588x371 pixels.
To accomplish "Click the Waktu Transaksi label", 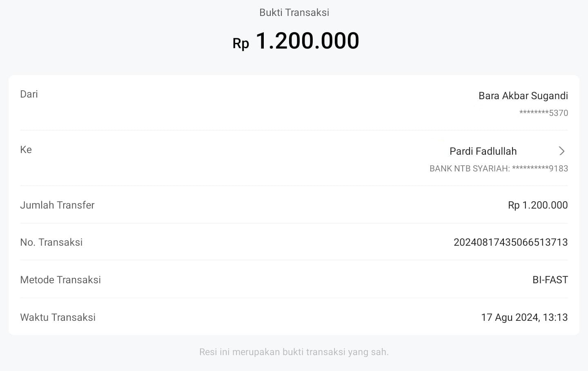I will [58, 318].
